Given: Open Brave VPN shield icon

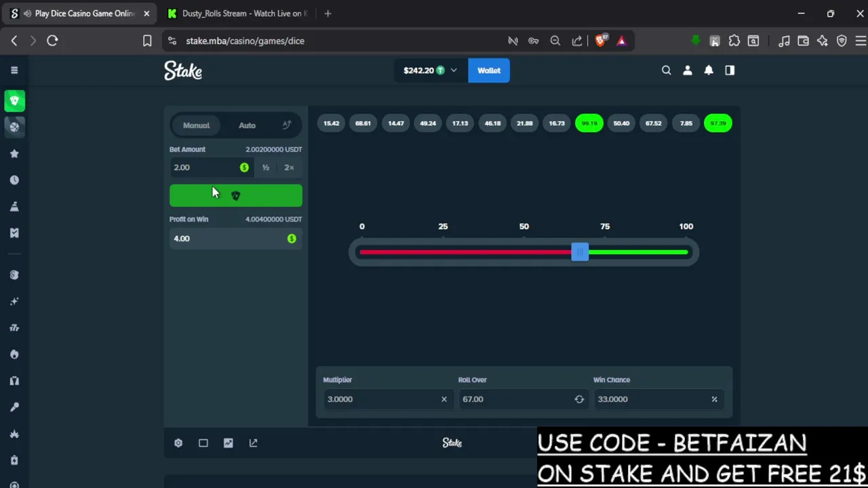Looking at the screenshot, I should [842, 41].
